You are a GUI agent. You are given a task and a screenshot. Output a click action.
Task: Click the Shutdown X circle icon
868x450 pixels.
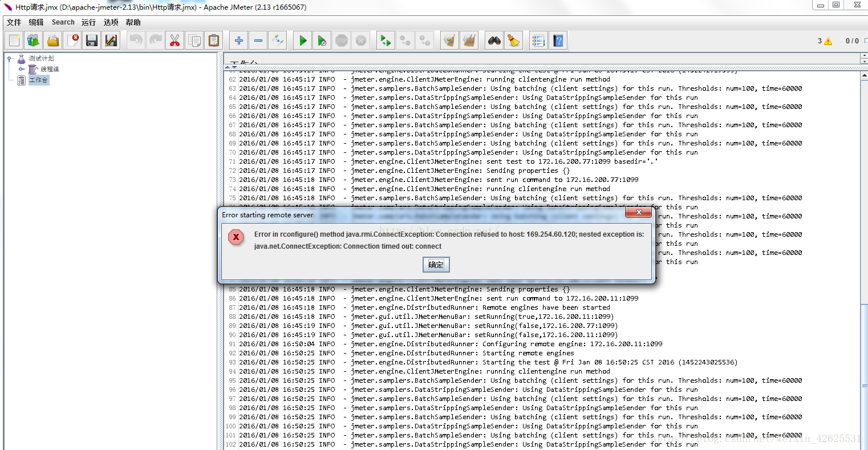click(x=361, y=40)
